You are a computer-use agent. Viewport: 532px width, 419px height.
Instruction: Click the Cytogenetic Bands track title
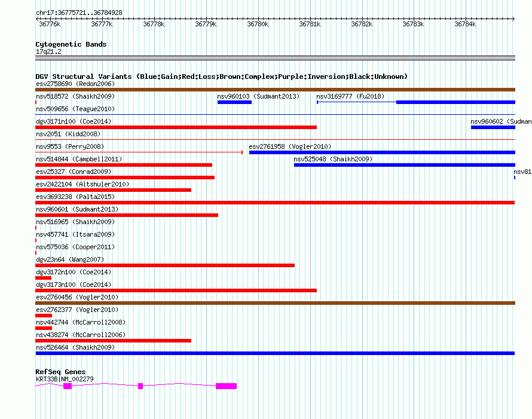click(x=71, y=44)
